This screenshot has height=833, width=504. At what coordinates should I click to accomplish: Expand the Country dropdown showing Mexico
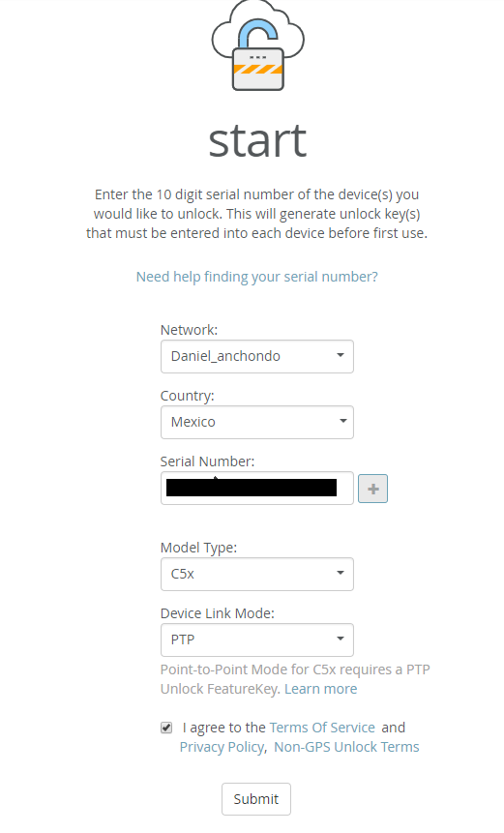tap(257, 423)
